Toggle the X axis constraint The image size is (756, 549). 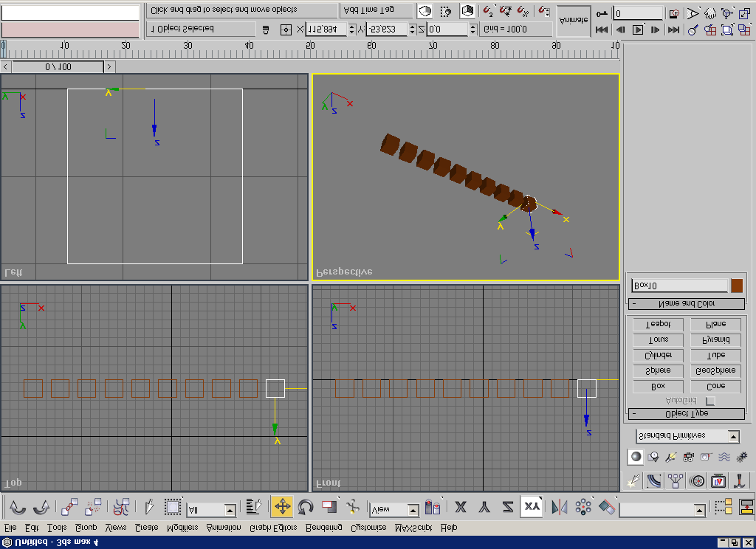point(461,507)
